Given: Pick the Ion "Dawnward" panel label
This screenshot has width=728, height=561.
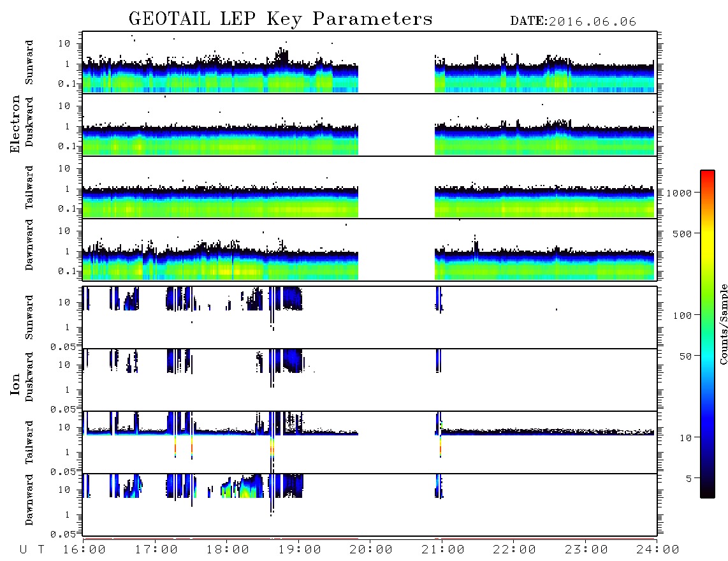Looking at the screenshot, I should (29, 500).
